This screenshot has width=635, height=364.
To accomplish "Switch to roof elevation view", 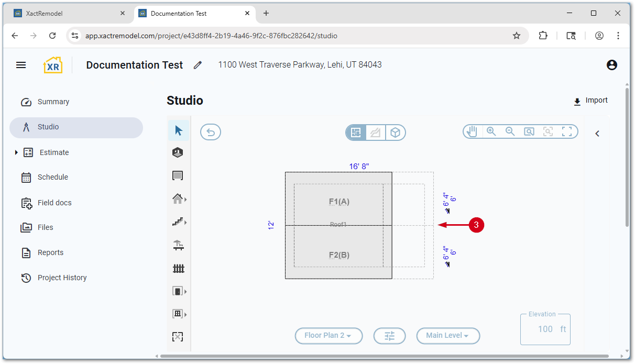I will pyautogui.click(x=376, y=133).
